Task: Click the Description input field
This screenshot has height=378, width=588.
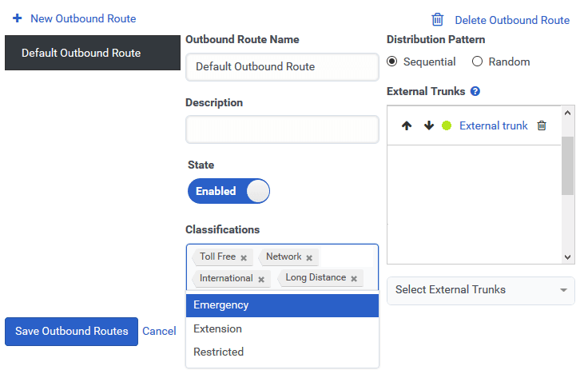Action: [x=282, y=129]
